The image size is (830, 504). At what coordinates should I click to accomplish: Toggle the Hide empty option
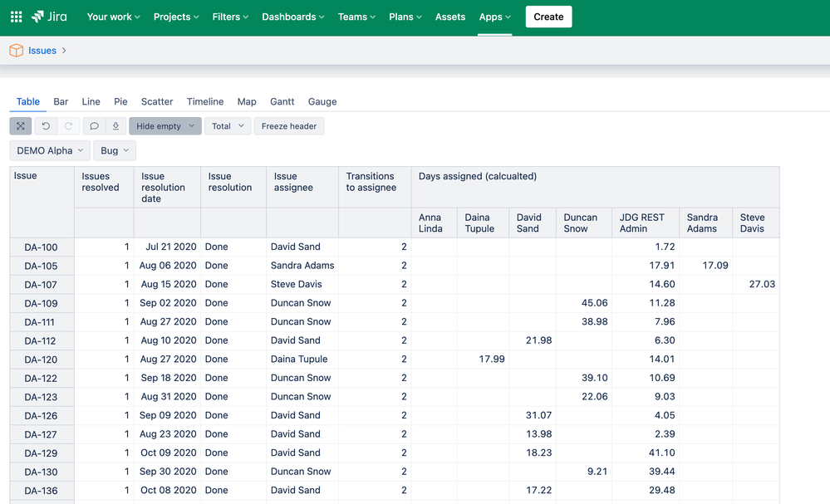click(x=165, y=126)
